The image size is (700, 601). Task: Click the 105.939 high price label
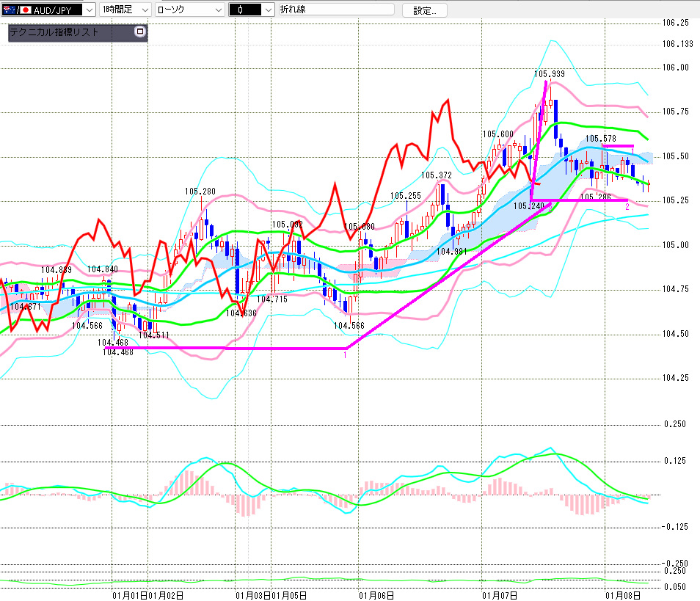click(549, 74)
